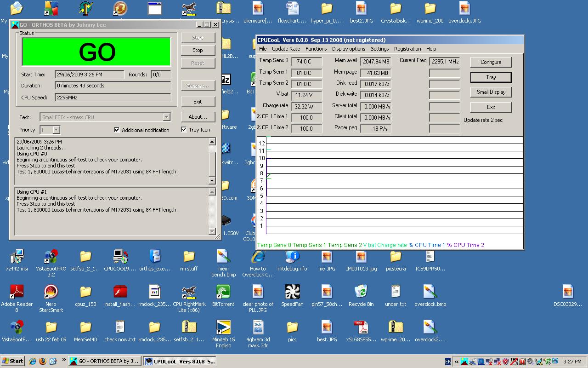Toggle the Tray Icon checkbox in Orthos
This screenshot has width=588, height=368.
[184, 129]
